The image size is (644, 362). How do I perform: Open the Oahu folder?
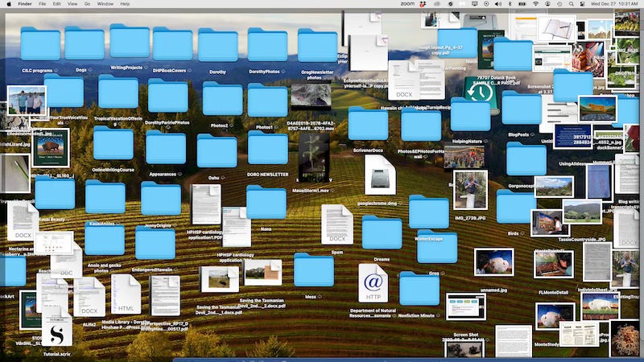(217, 150)
